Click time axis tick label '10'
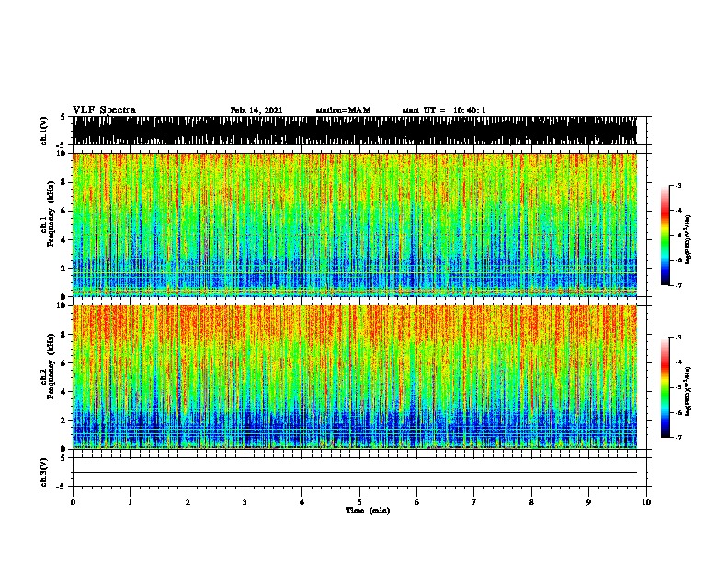This screenshot has height=563, width=728. coord(646,502)
